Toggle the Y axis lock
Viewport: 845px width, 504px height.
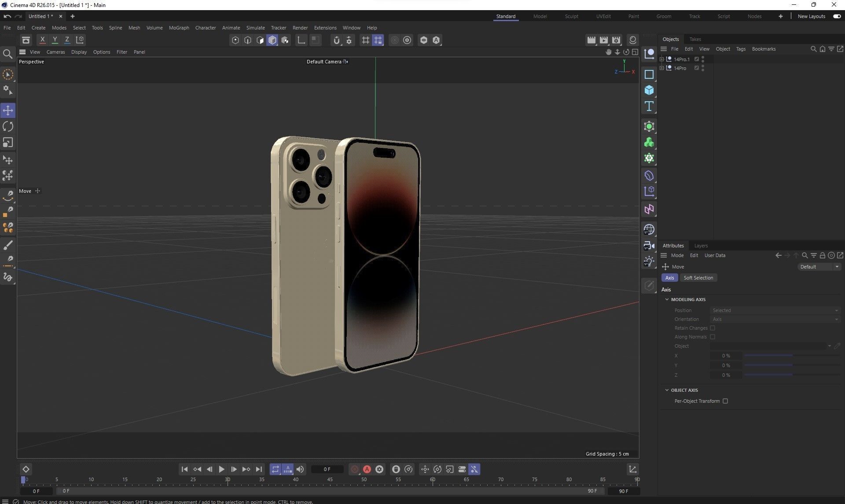(55, 40)
